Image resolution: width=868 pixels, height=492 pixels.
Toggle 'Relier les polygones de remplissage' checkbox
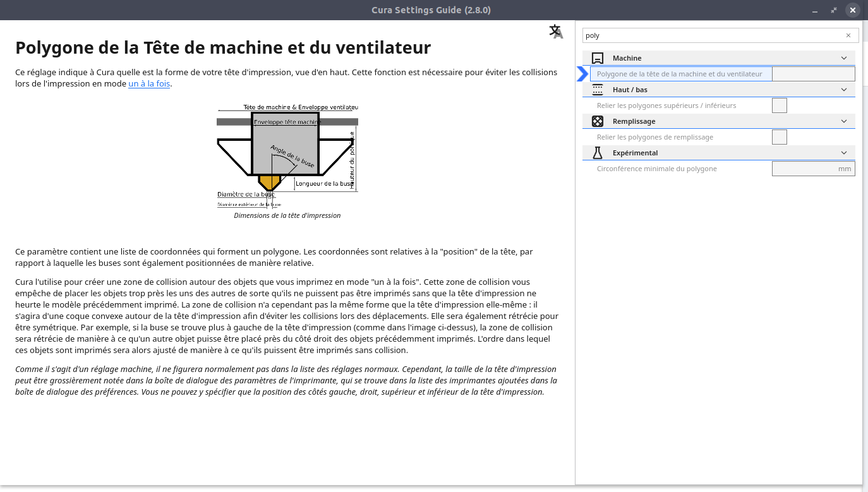780,137
